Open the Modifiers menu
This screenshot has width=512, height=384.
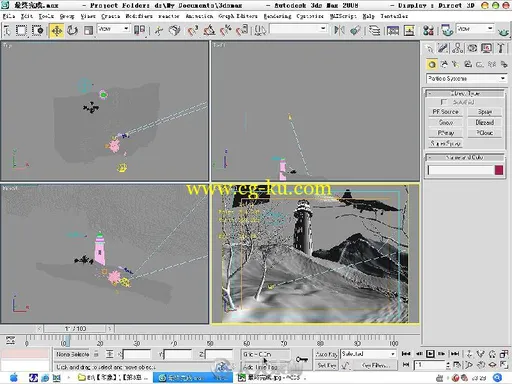139,16
